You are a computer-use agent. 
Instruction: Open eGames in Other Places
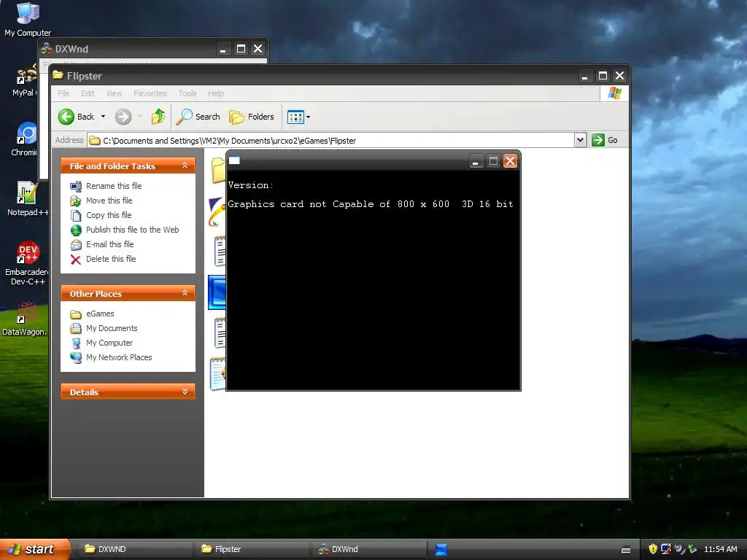click(x=100, y=314)
